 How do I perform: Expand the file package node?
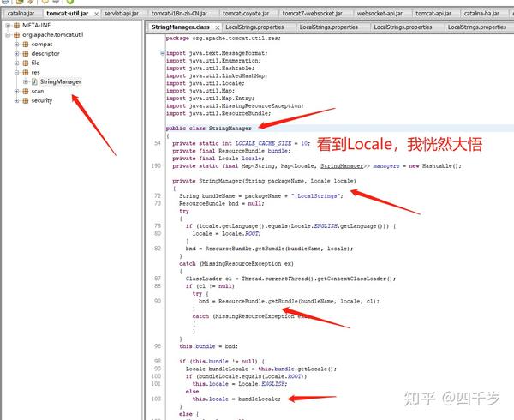(16, 63)
